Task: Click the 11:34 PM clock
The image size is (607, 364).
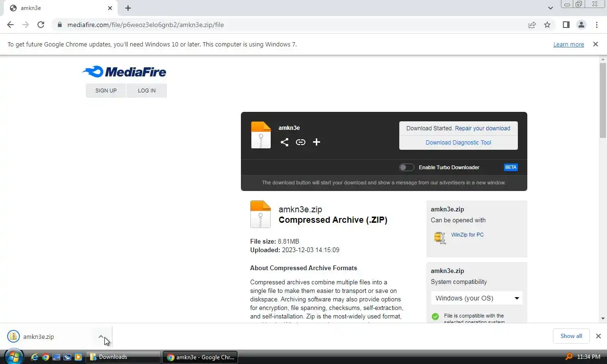Action: click(589, 356)
